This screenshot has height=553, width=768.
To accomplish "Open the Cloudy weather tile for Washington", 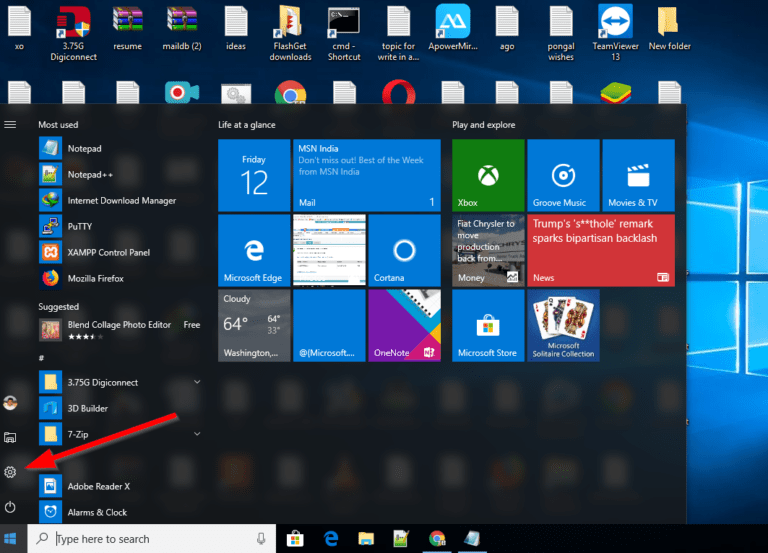I will click(254, 325).
